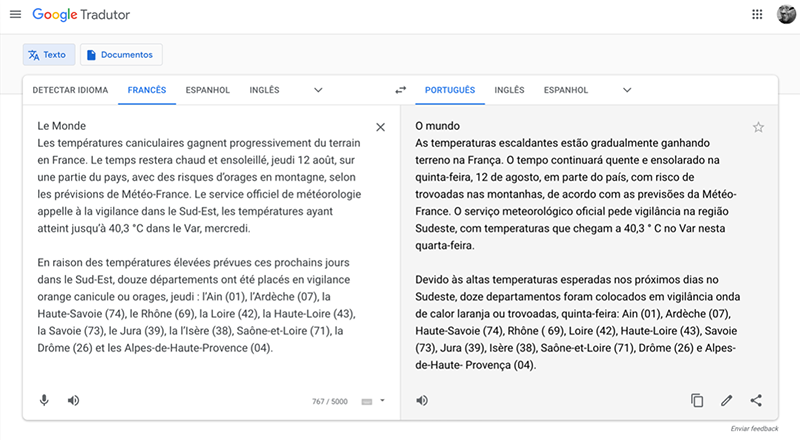Share the translation

[x=756, y=400]
